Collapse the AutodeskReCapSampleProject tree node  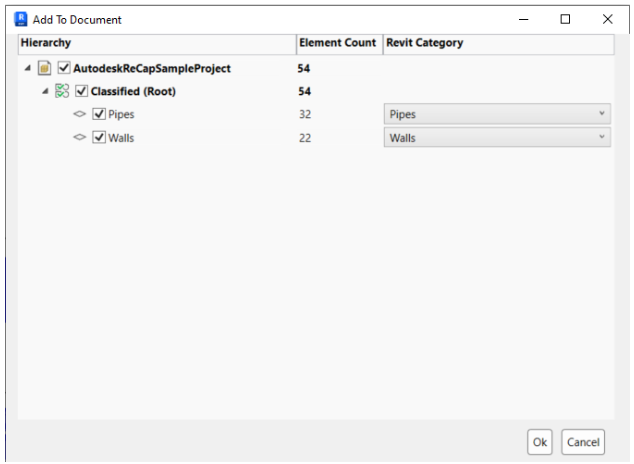27,68
